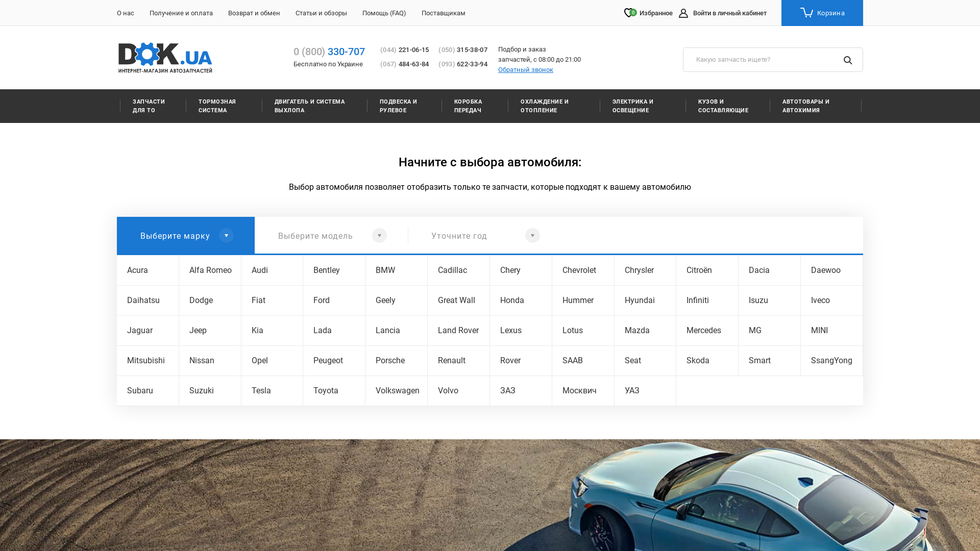Click the search magnifier icon

[848, 60]
